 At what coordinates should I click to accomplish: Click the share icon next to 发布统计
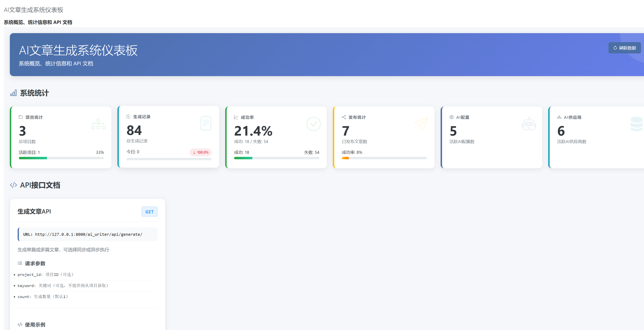pyautogui.click(x=344, y=117)
